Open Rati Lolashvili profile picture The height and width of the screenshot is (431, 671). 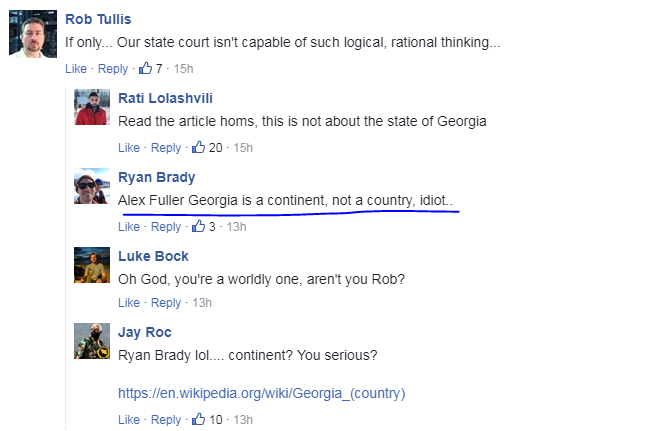click(x=92, y=107)
